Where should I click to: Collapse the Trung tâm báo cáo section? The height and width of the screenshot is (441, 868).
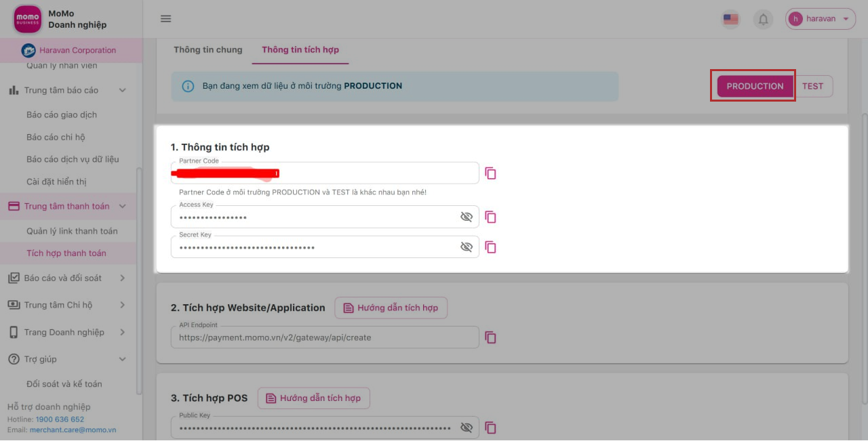coord(123,90)
